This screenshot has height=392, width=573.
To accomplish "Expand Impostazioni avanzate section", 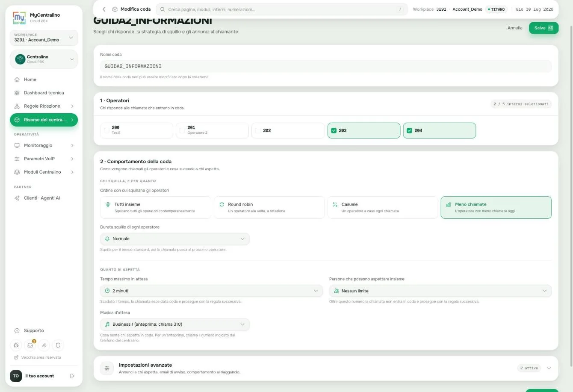I will [549, 368].
